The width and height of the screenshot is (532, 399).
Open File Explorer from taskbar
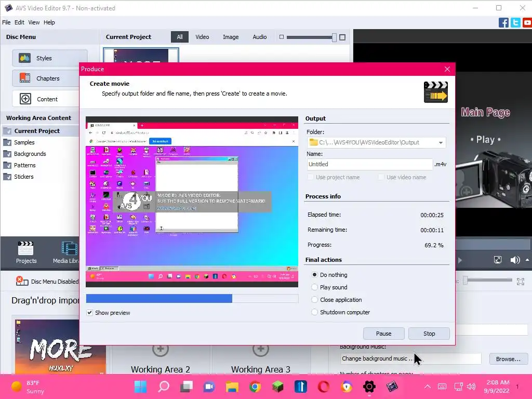(x=232, y=387)
